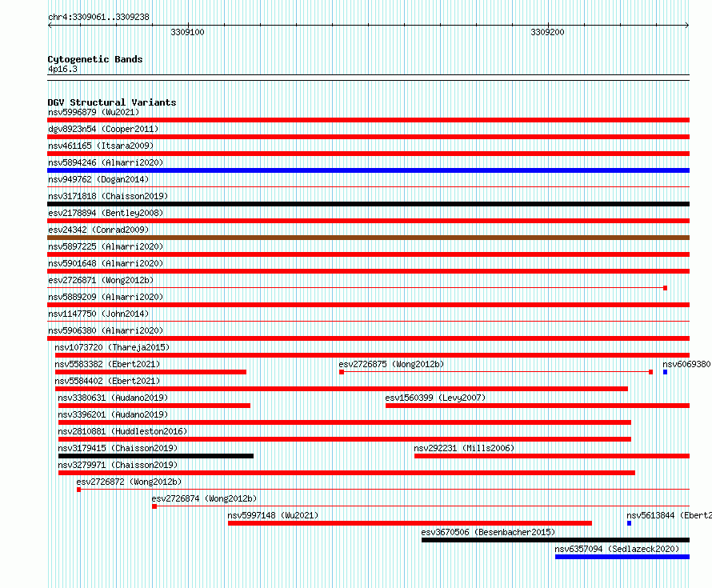The width and height of the screenshot is (712, 588).
Task: Click the red bar under esv1560399
Action: (x=538, y=406)
